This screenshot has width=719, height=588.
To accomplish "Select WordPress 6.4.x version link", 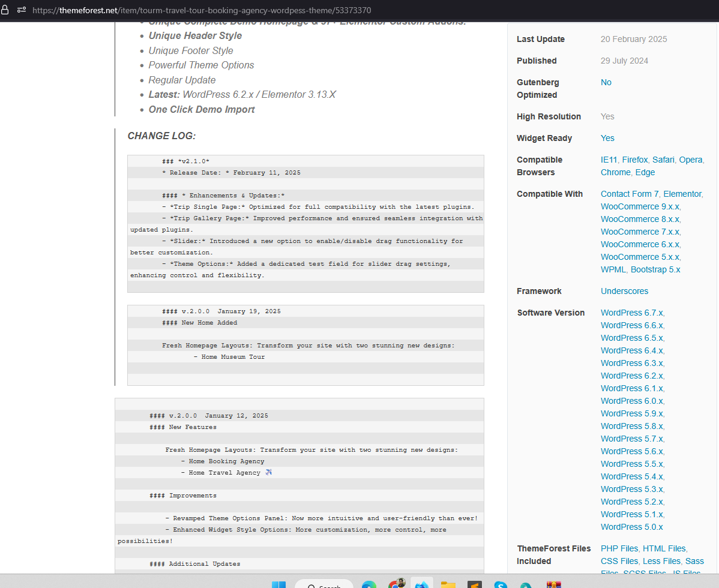I will point(631,350).
